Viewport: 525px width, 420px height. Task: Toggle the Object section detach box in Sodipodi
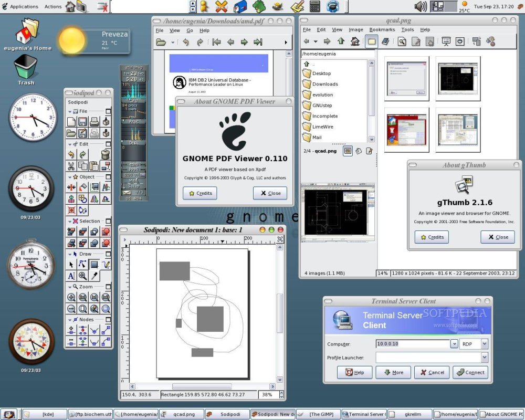[108, 176]
